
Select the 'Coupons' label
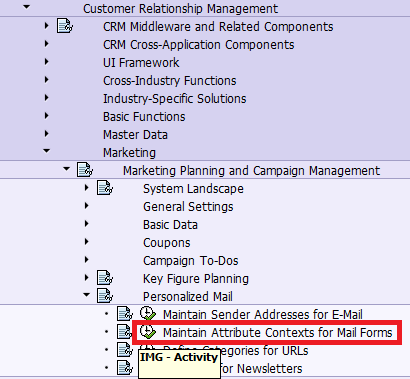pyautogui.click(x=167, y=243)
